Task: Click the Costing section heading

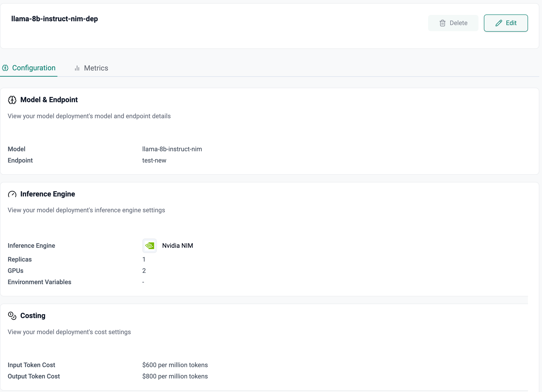Action: pyautogui.click(x=33, y=316)
